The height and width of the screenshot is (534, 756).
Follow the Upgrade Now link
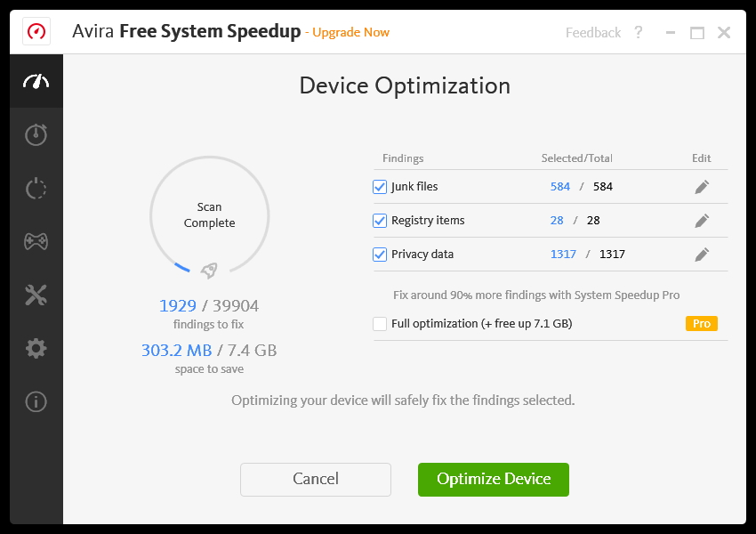351,33
